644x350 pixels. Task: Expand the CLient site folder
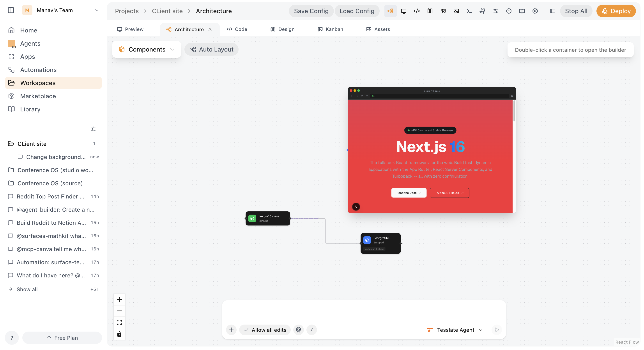pos(53,144)
